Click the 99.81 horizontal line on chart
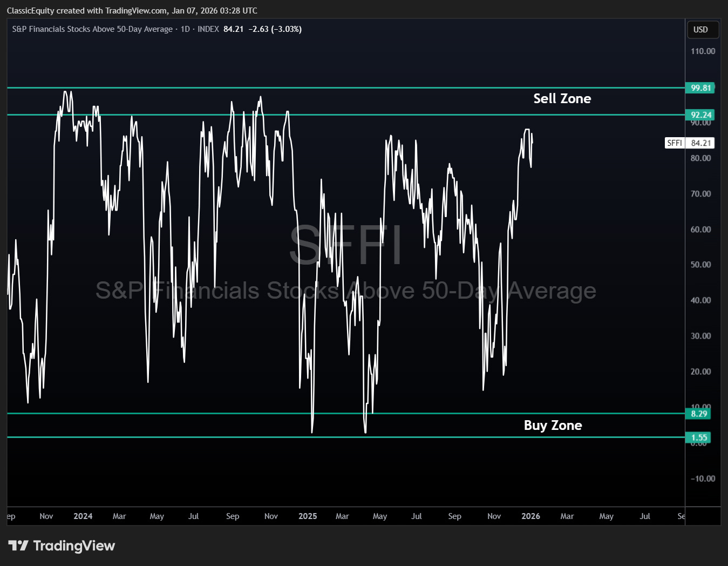This screenshot has height=566, width=728. 346,87
